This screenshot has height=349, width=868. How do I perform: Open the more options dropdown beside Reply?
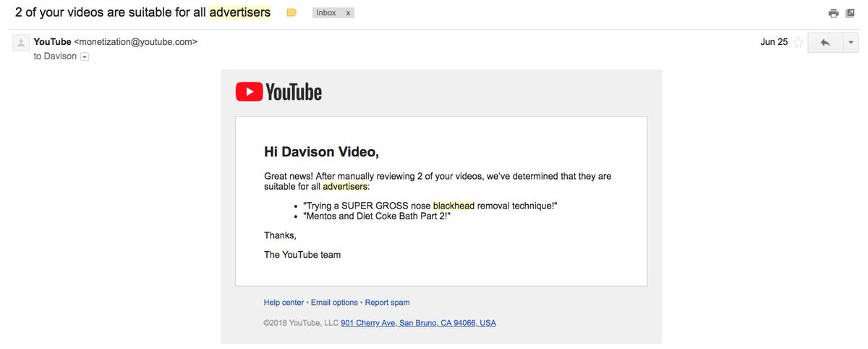[x=850, y=43]
